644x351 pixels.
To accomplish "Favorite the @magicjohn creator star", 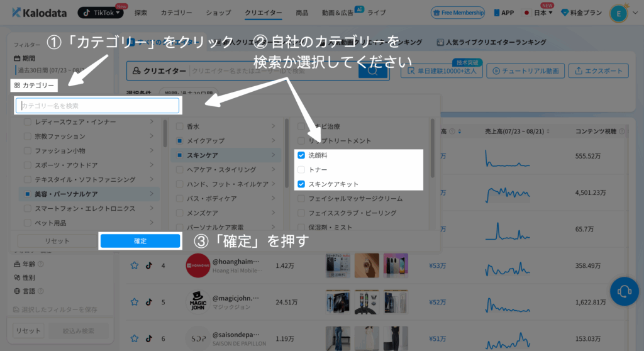I will tap(135, 302).
